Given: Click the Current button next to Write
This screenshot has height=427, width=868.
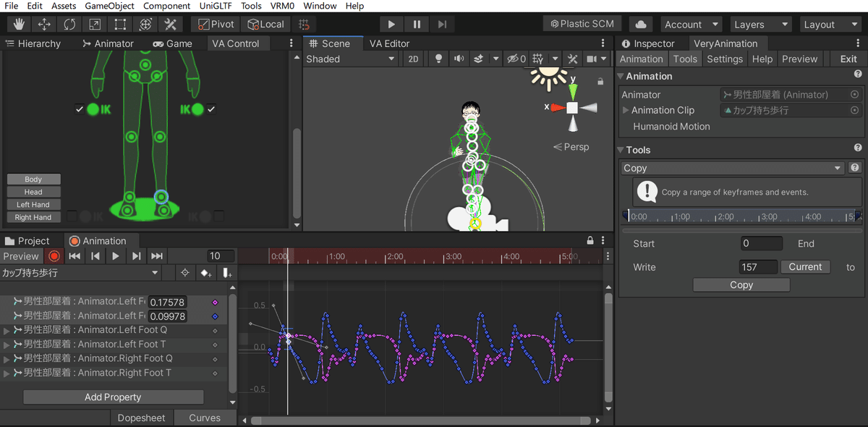Looking at the screenshot, I should click(804, 266).
